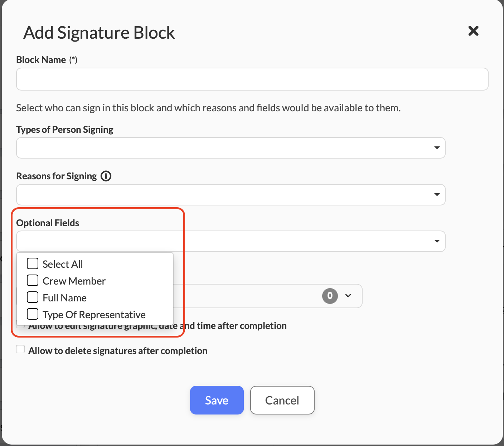Click the chevron next to the 0 badge
The width and height of the screenshot is (504, 446).
(348, 296)
